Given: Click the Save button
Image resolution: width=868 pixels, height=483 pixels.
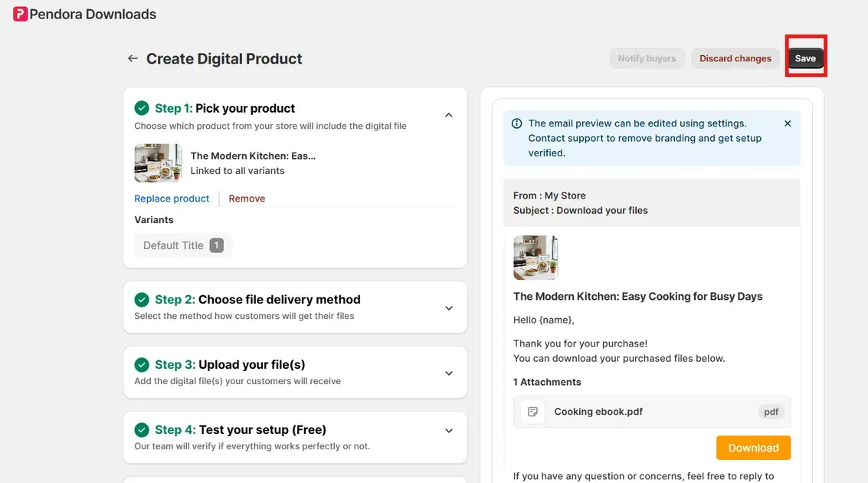Looking at the screenshot, I should tap(805, 58).
